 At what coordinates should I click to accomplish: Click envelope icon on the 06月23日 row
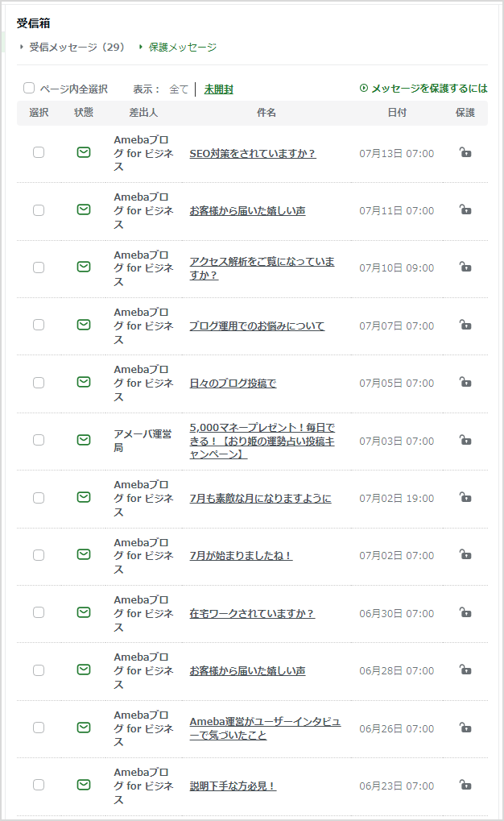[x=84, y=785]
